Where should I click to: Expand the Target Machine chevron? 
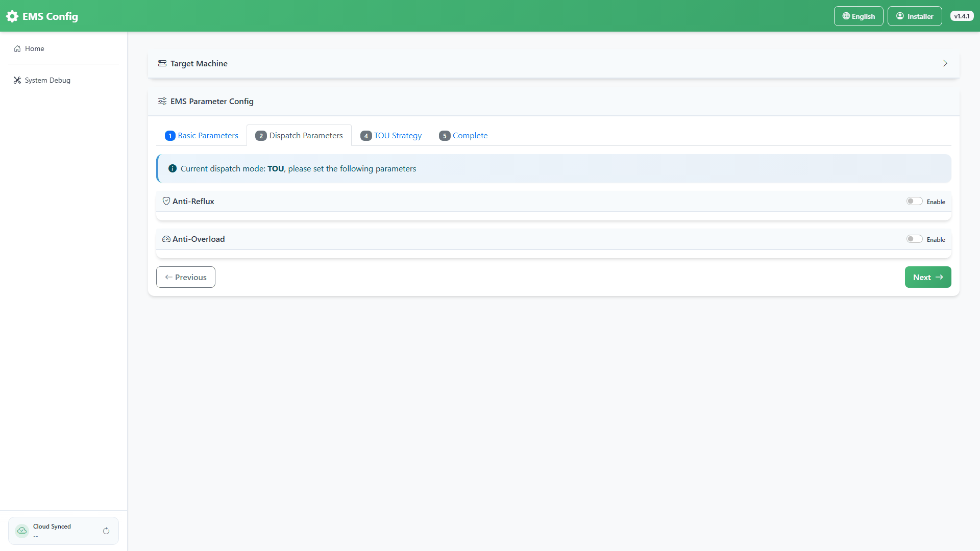945,63
